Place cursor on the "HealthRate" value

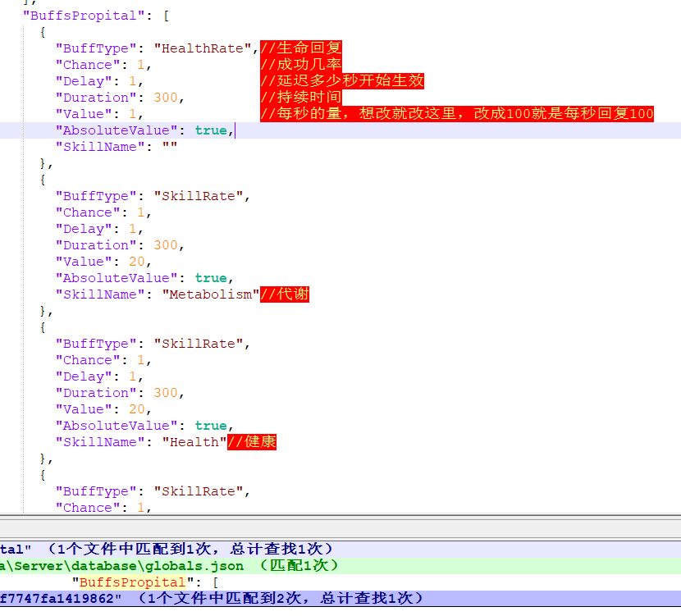coord(203,48)
